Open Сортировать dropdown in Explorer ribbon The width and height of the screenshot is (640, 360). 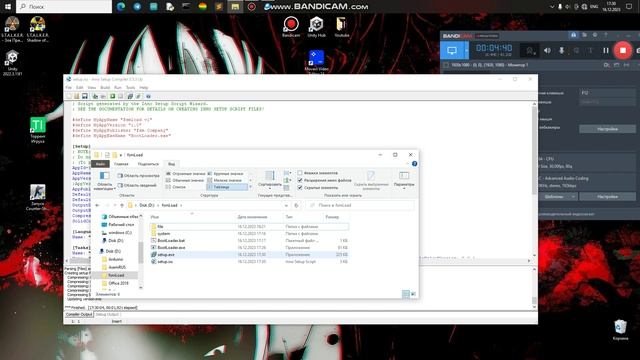point(270,181)
